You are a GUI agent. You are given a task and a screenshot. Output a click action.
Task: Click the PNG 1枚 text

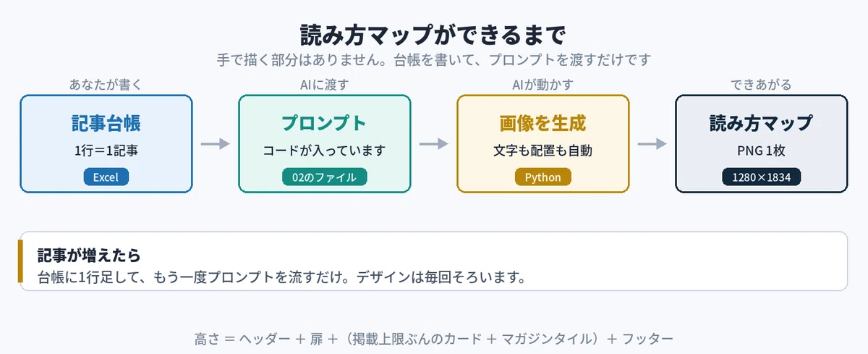coord(762,151)
